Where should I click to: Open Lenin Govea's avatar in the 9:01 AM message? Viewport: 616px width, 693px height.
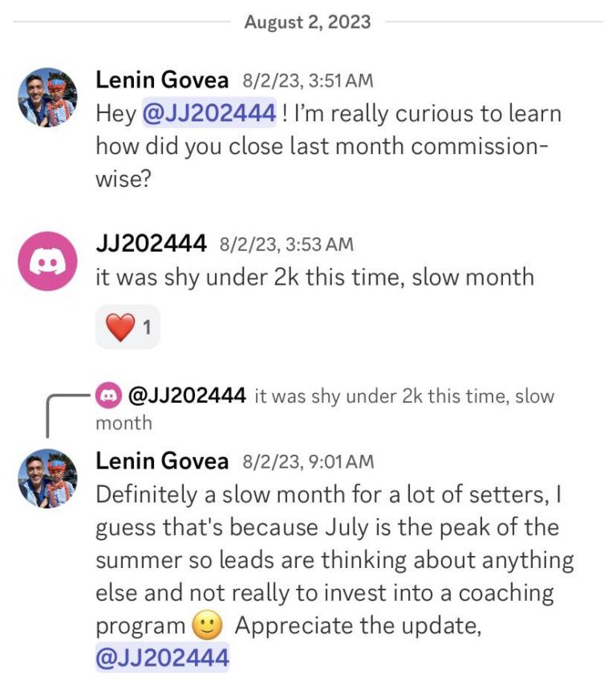(48, 478)
